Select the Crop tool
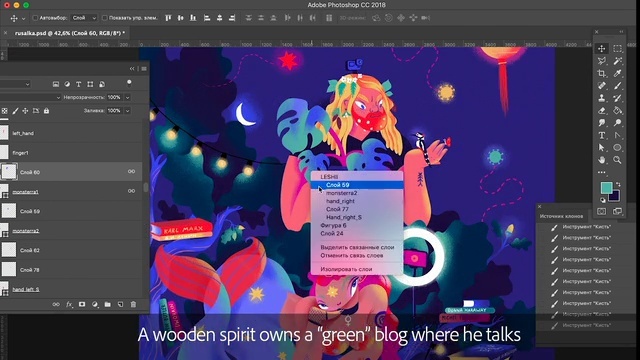The width and height of the screenshot is (640, 360). pos(602,73)
